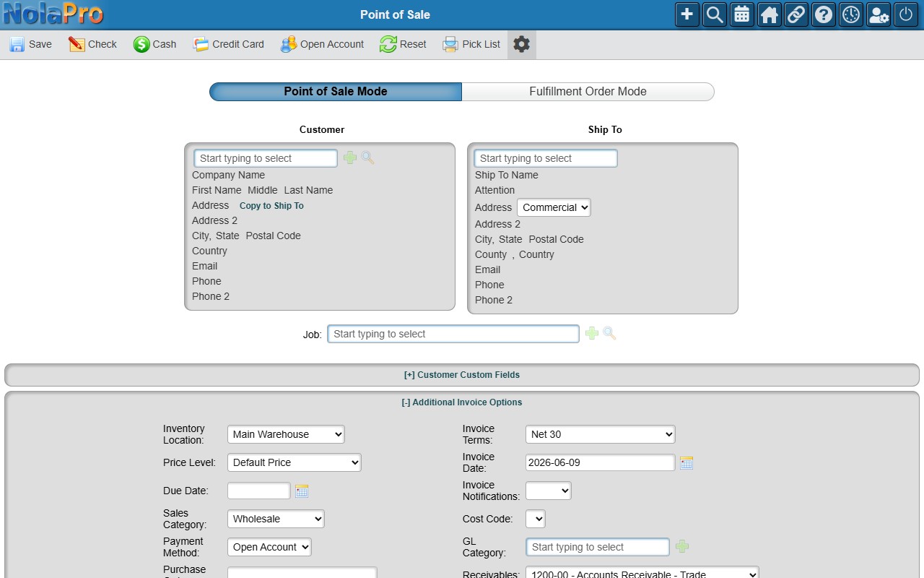Add a new job with the green plus
924x578 pixels.
coord(592,333)
